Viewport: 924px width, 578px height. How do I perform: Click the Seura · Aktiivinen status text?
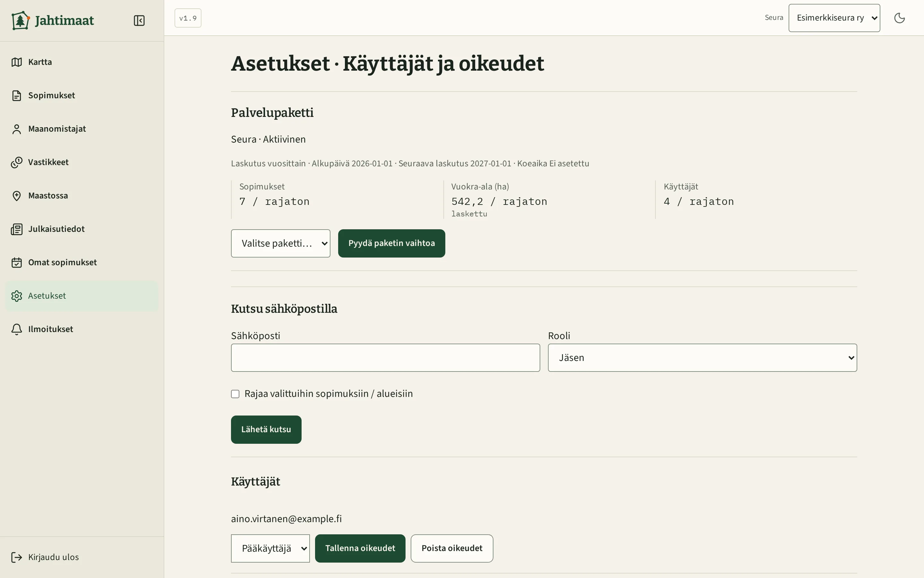pos(269,139)
